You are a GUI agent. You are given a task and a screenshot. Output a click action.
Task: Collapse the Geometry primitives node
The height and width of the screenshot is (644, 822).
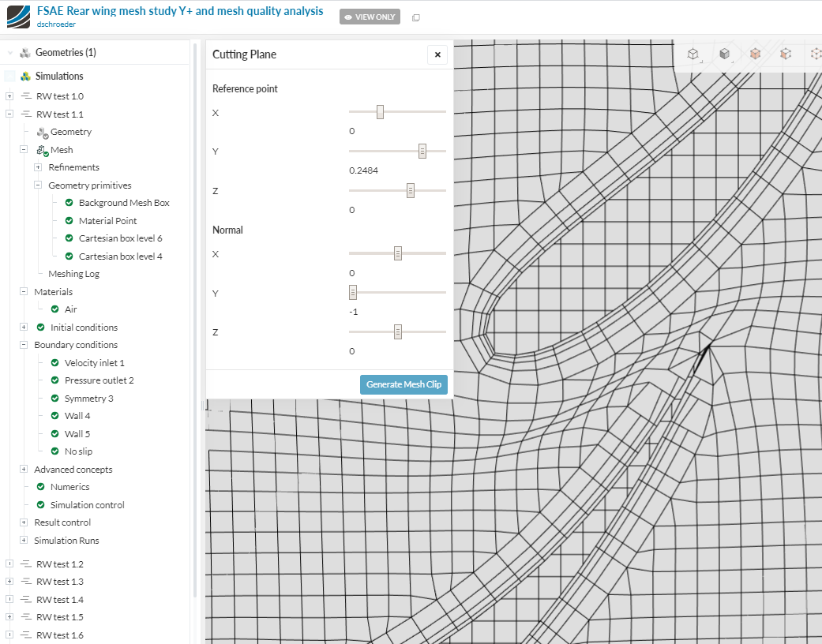click(x=38, y=185)
